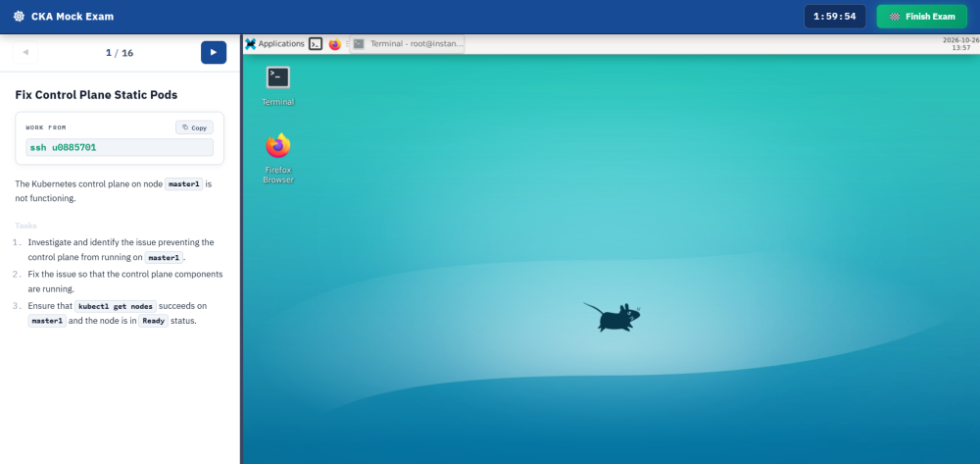Open the Applications menu
Viewport: 980px width, 464px height.
275,44
